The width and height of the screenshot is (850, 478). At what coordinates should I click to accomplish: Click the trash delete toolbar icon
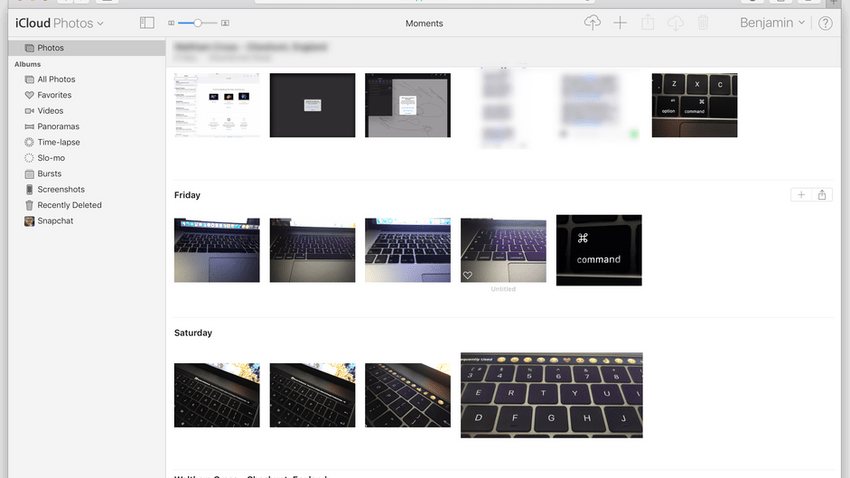(703, 23)
